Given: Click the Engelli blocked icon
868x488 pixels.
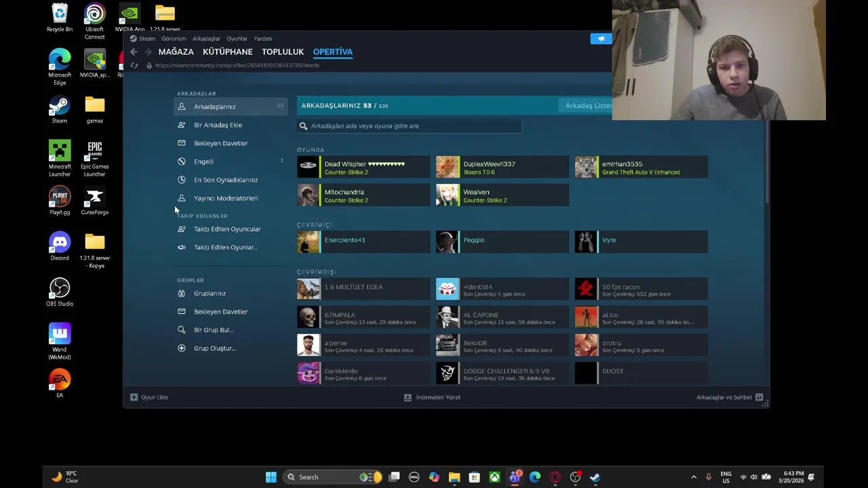Looking at the screenshot, I should pyautogui.click(x=181, y=161).
